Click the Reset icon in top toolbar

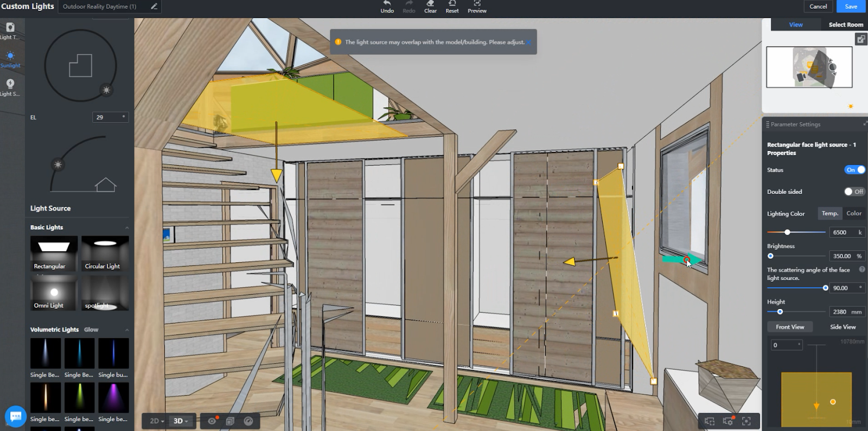(452, 4)
